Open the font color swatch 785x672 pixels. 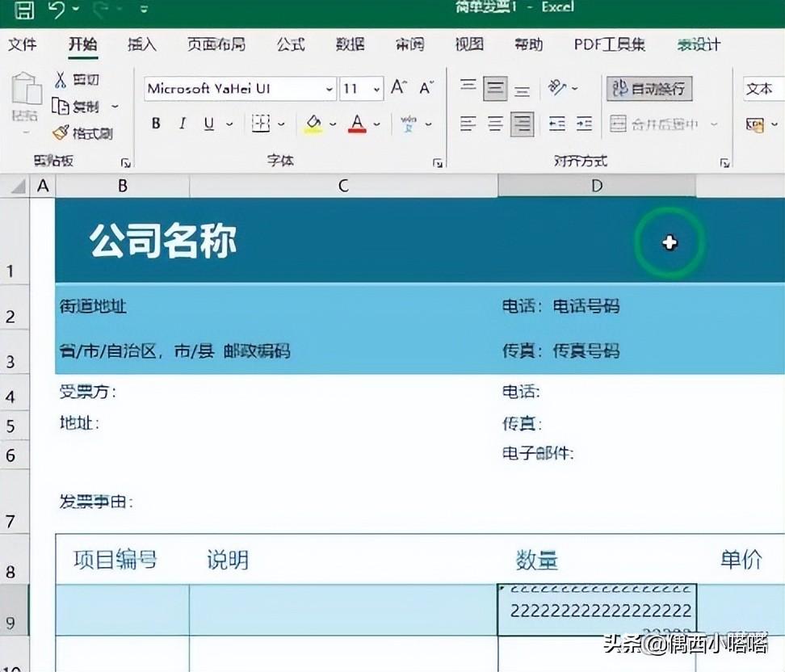[x=359, y=123]
